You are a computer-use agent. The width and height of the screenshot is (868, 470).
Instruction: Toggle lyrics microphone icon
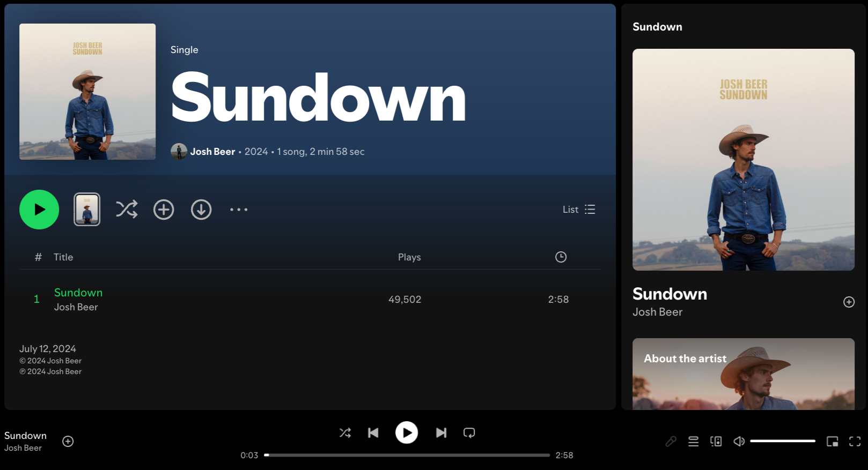click(x=671, y=441)
